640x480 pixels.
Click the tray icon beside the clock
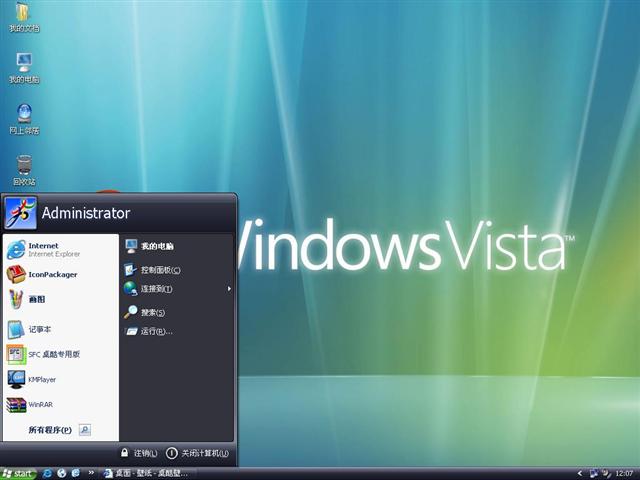pos(607,473)
